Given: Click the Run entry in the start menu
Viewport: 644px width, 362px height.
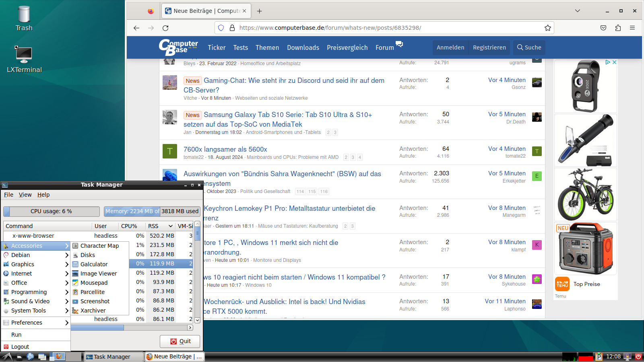Looking at the screenshot, I should [36, 335].
